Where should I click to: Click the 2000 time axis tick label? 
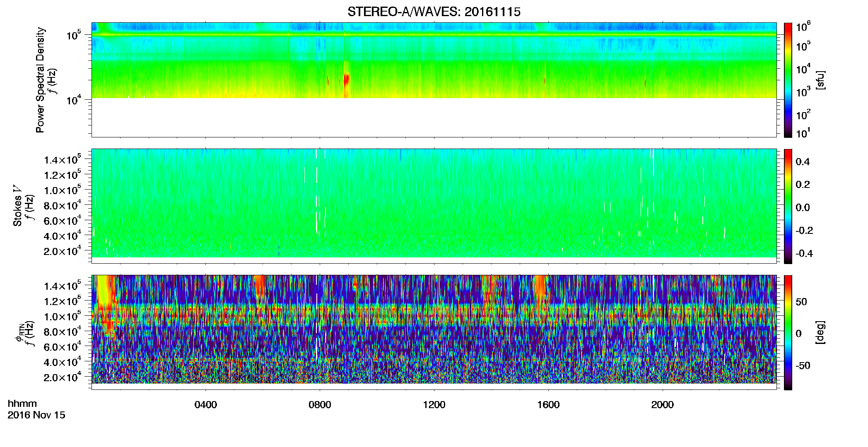[663, 405]
